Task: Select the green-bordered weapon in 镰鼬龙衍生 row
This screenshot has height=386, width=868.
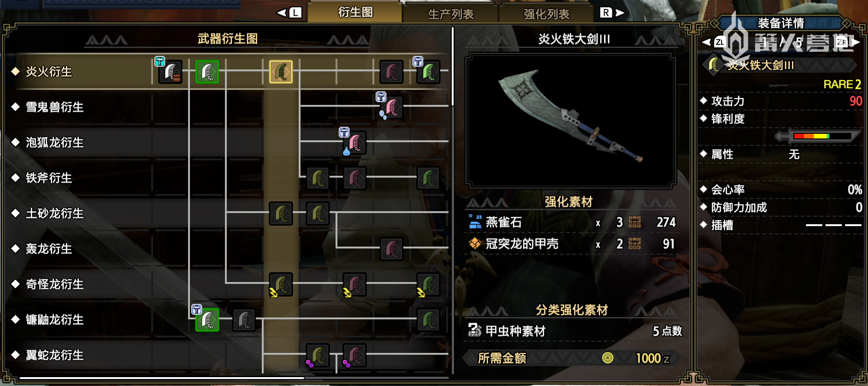Action: pyautogui.click(x=207, y=320)
